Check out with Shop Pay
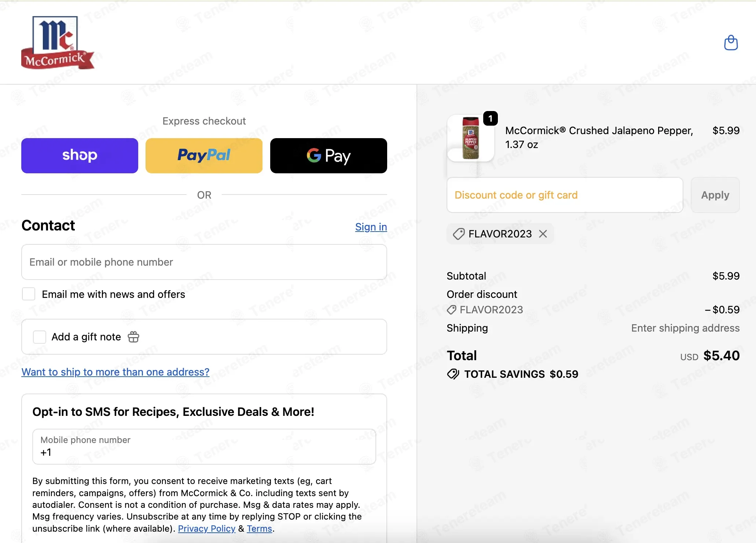Screen dimensions: 756x543 (x=80, y=155)
